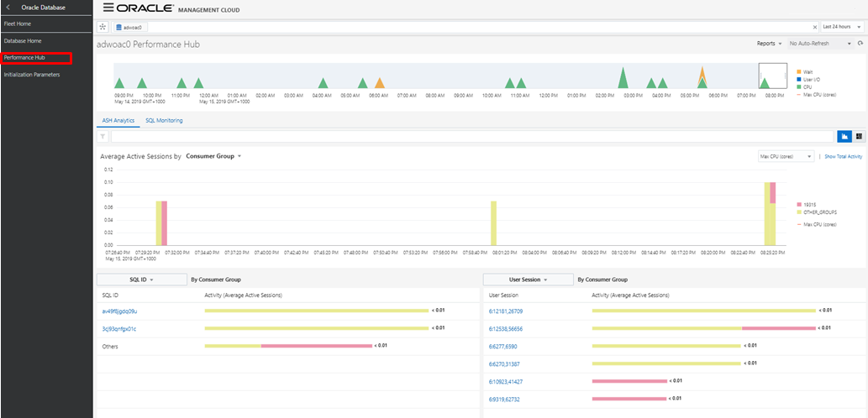Open the hamburger navigation menu

[108, 8]
